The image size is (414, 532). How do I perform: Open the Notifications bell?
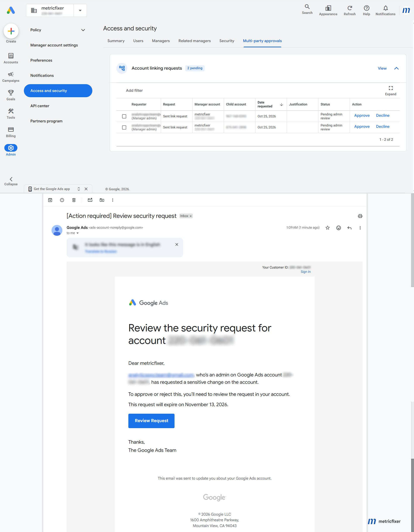(x=385, y=8)
